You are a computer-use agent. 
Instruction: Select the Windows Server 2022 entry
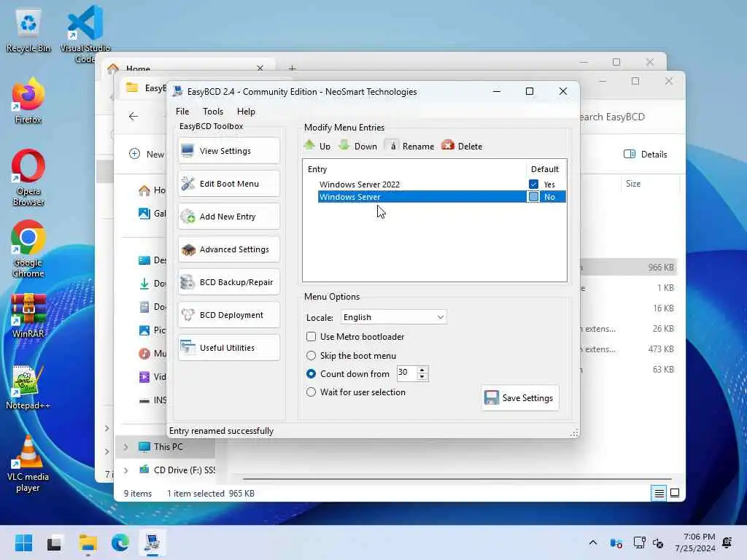pos(360,184)
